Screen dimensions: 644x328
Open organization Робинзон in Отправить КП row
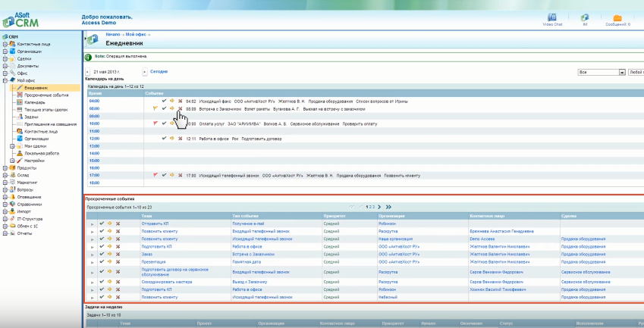[x=388, y=224]
